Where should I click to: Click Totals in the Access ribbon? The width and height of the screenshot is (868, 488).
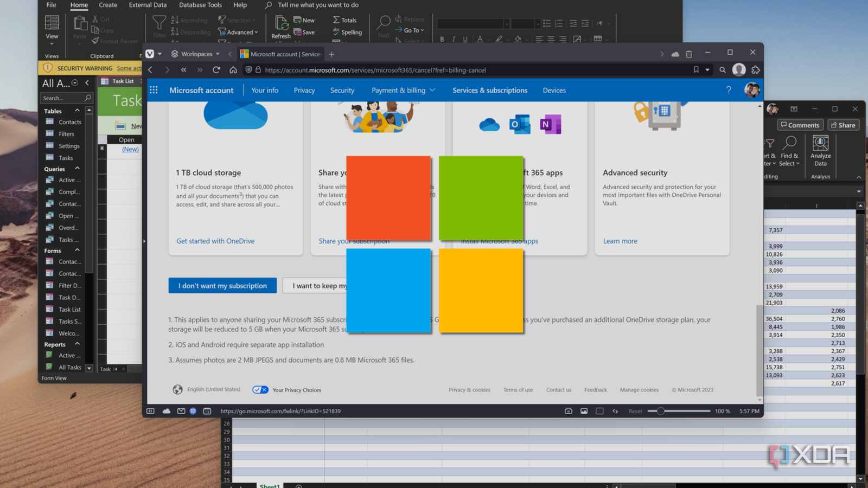[344, 20]
